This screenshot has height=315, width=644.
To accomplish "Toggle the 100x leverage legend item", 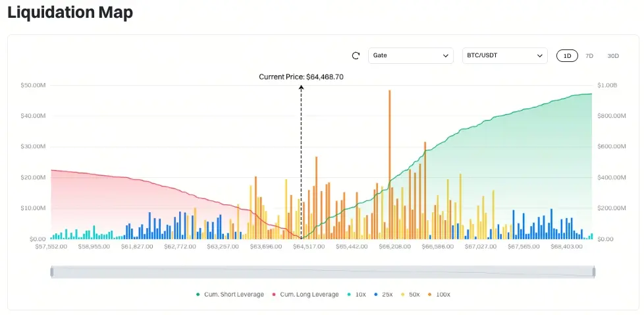I will click(439, 295).
